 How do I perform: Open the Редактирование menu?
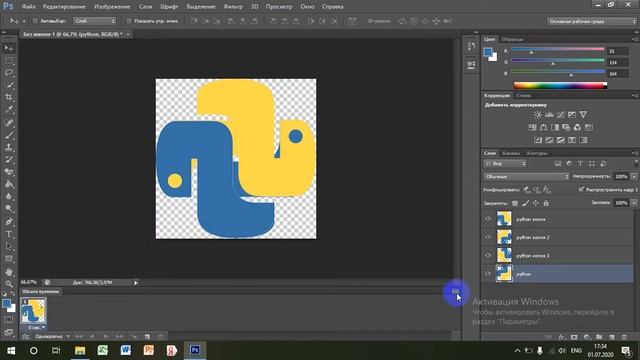[x=64, y=7]
